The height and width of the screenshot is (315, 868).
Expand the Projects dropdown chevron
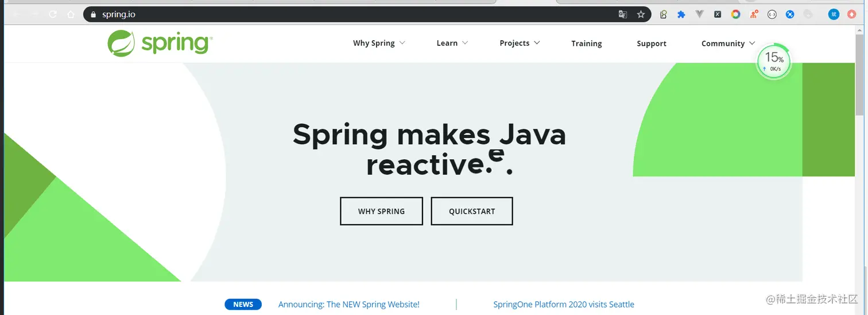pos(537,43)
